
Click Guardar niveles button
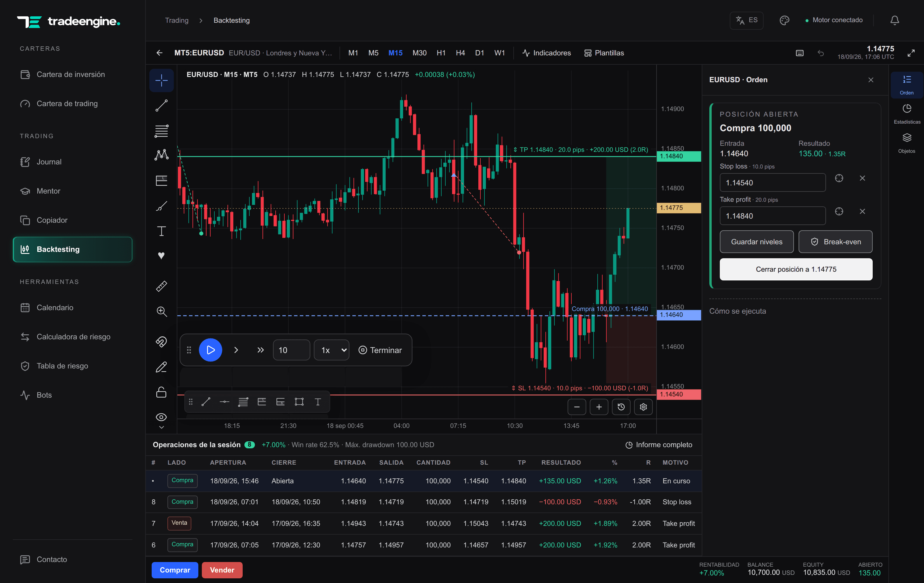756,242
